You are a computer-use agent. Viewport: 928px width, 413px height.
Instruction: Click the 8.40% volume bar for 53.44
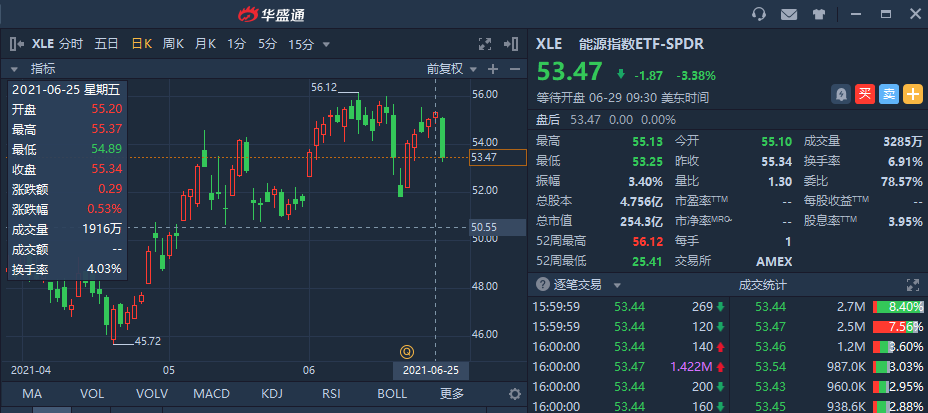tap(898, 306)
